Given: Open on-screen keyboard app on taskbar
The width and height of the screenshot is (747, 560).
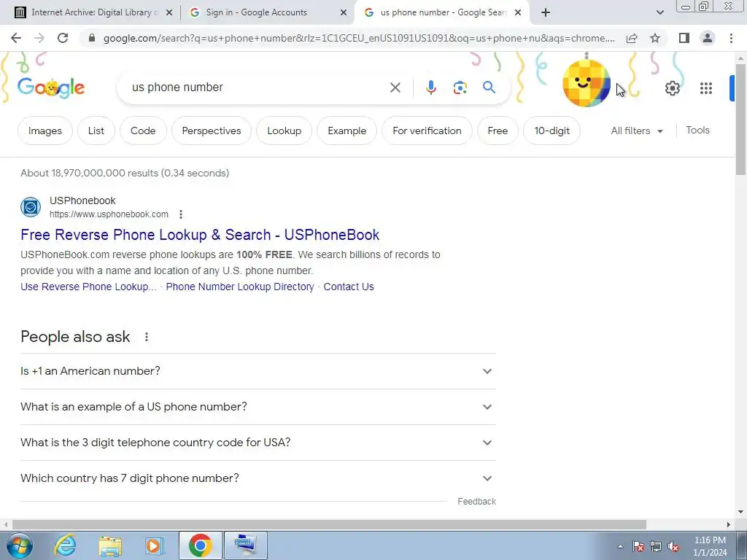Looking at the screenshot, I should click(245, 545).
